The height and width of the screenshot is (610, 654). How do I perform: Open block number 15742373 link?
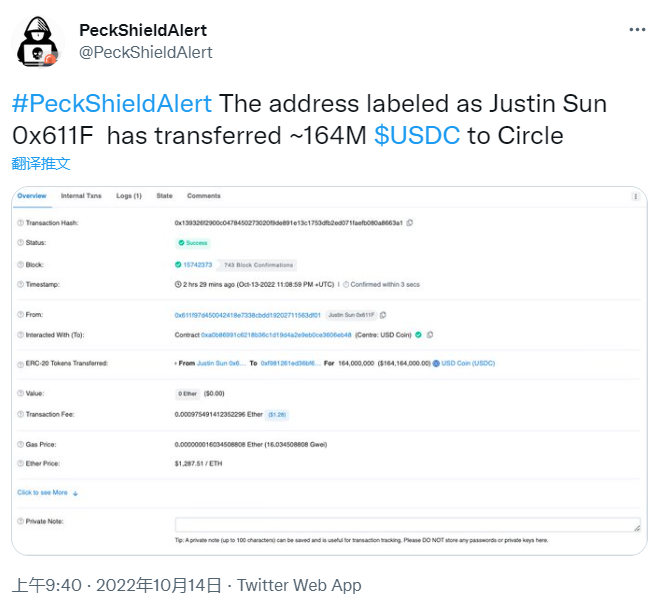tap(194, 265)
